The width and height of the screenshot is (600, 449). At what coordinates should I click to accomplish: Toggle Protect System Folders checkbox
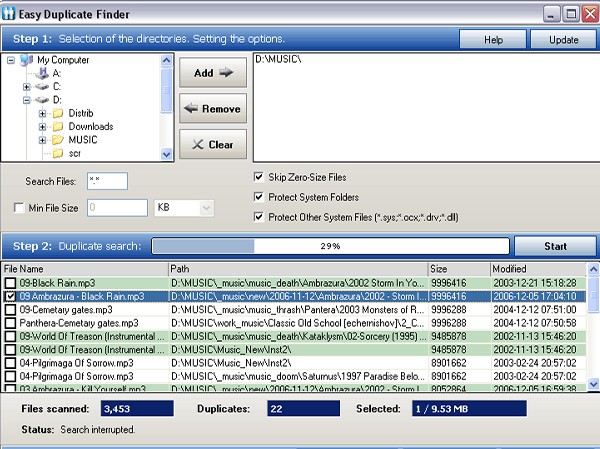259,197
